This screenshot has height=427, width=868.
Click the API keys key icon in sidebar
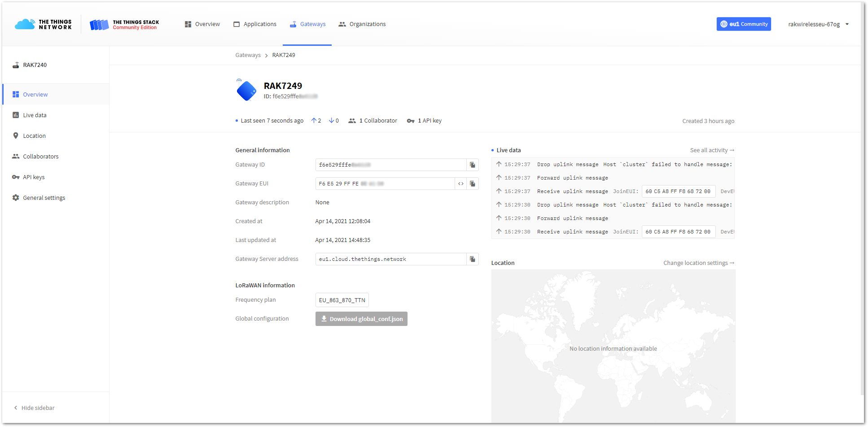[x=16, y=177]
